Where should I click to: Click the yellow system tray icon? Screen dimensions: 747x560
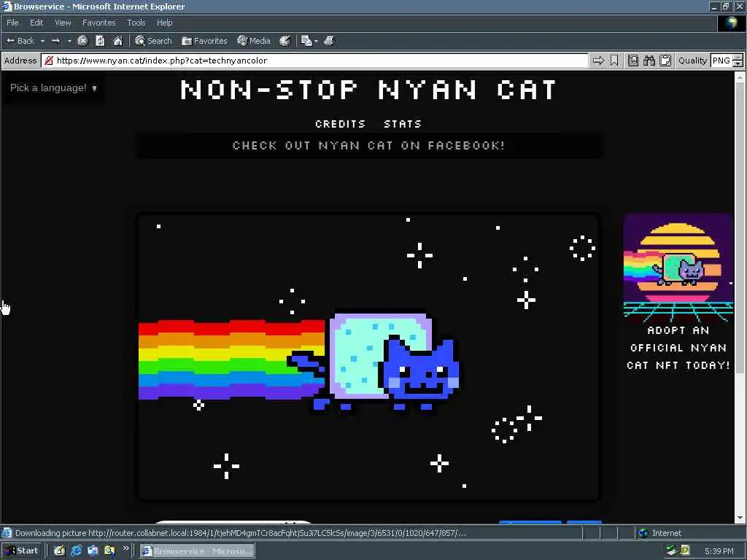[x=685, y=551]
